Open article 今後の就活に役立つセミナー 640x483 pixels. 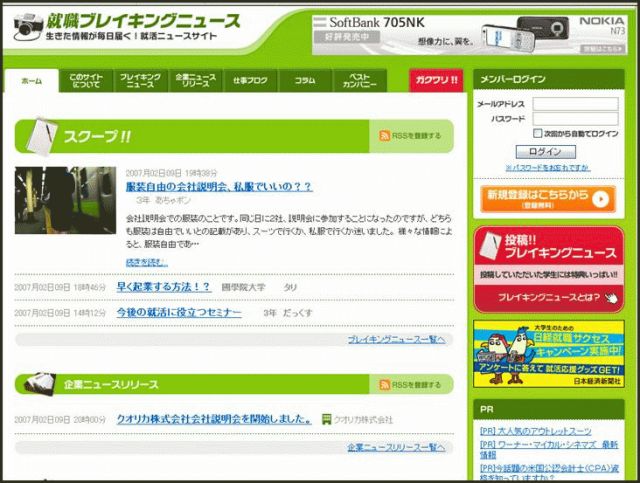[179, 312]
